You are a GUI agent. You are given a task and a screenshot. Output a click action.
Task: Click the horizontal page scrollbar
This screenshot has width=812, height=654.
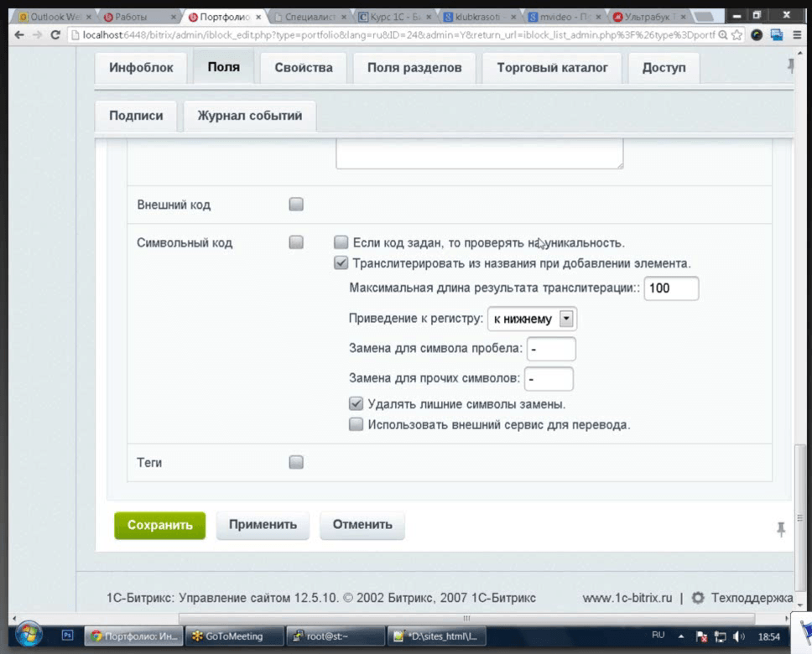(466, 618)
